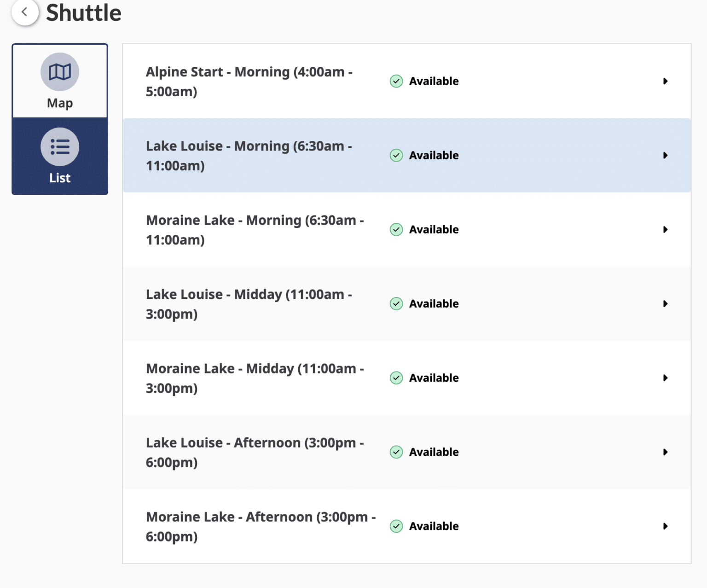
Task: Click the availability icon for Moraine Lake Morning
Action: (396, 229)
